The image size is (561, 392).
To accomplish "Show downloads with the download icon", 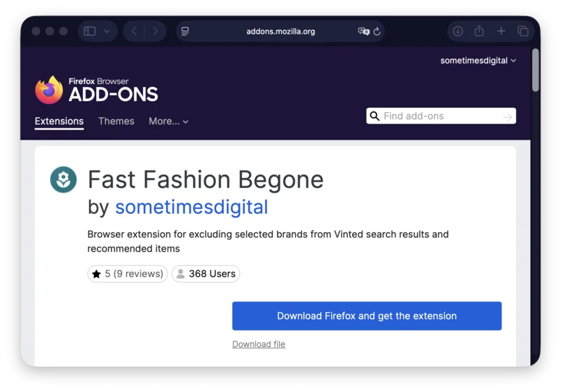I will (x=458, y=32).
